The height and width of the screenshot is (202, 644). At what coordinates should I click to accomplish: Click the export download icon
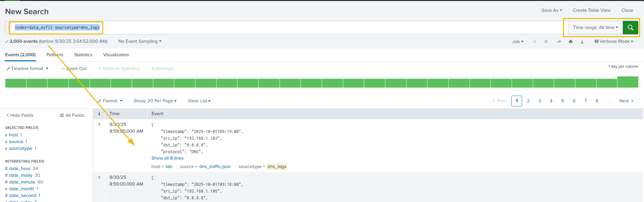tap(582, 42)
